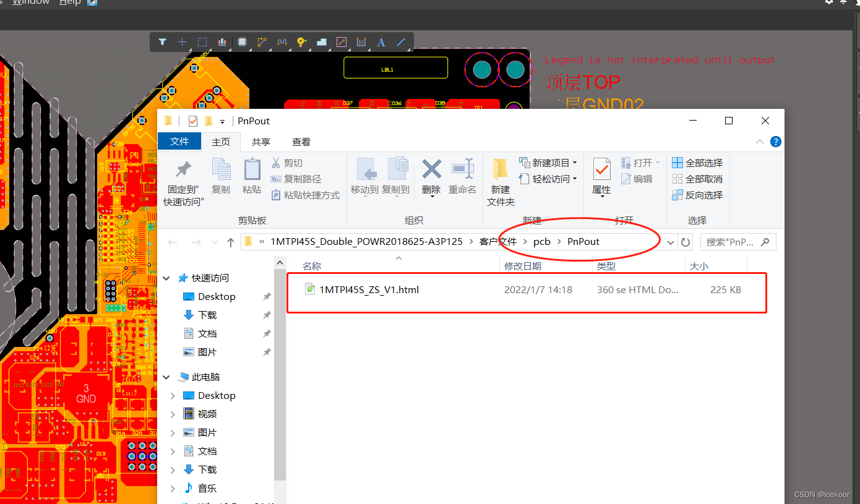Switch to the 查看 ribbon tab
This screenshot has width=860, height=504.
pyautogui.click(x=301, y=142)
